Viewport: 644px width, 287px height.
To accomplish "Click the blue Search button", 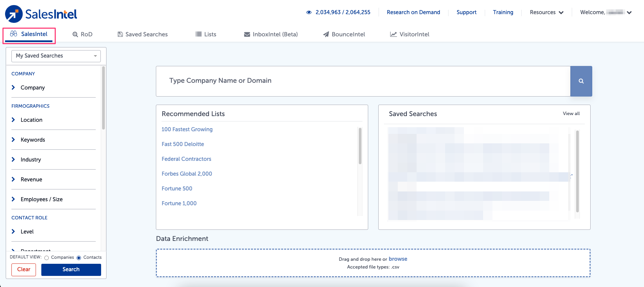I will tap(71, 270).
